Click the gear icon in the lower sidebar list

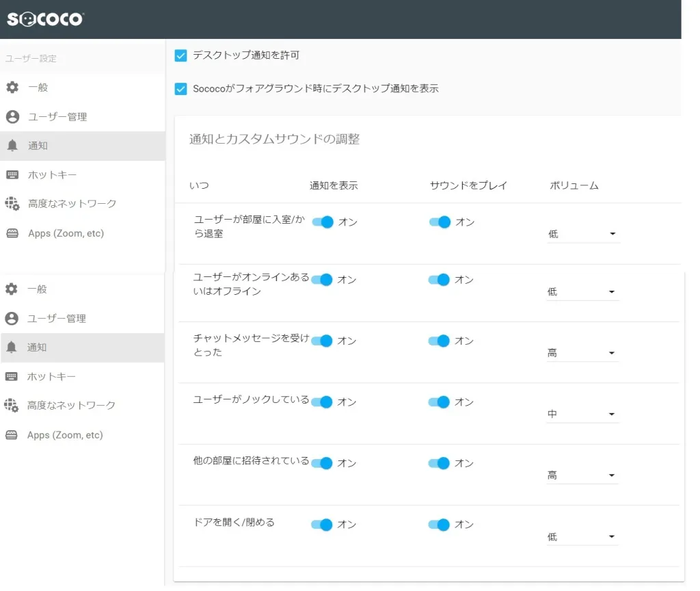12,289
